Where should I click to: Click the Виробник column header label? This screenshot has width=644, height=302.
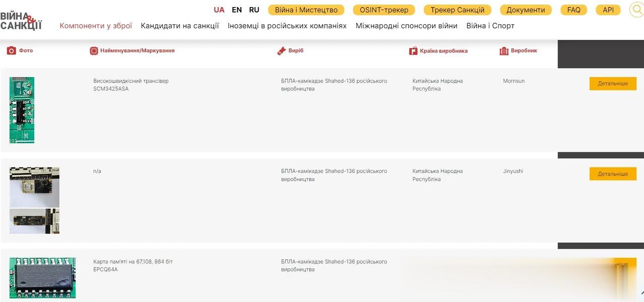pyautogui.click(x=524, y=50)
